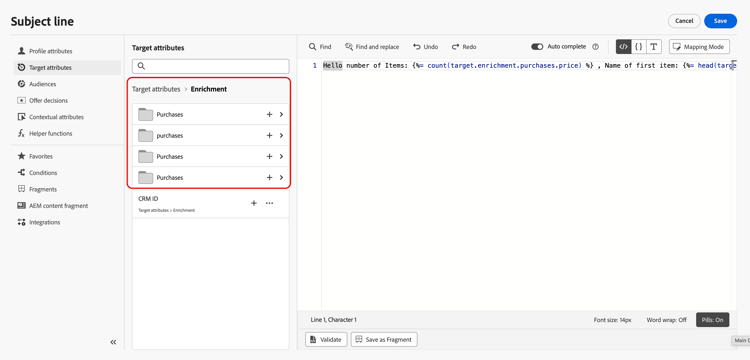Go back to Target attributes breadcrumb
The height and width of the screenshot is (360, 750).
pyautogui.click(x=156, y=89)
